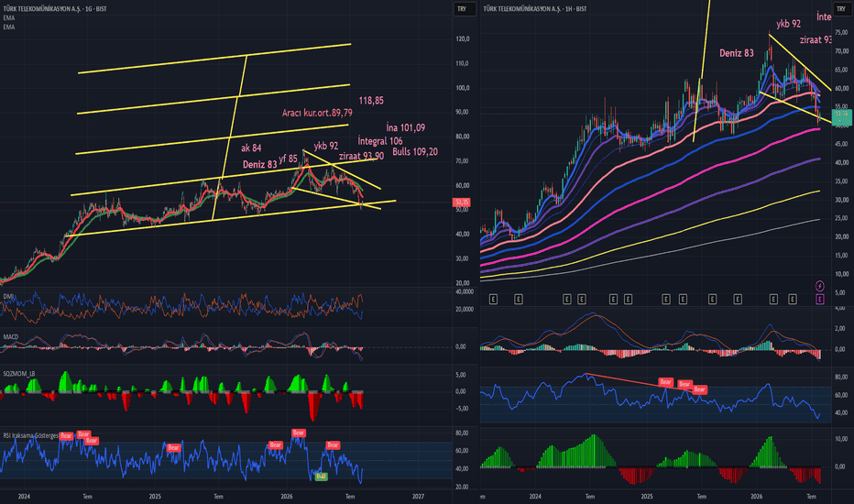Select the 'ykb 92' annotation on the left chart

[x=325, y=146]
